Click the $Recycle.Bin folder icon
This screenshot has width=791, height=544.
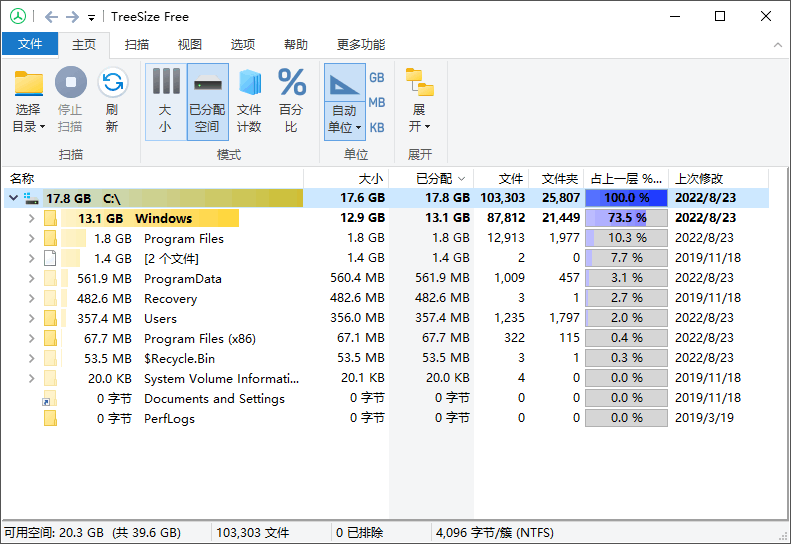[x=50, y=358]
